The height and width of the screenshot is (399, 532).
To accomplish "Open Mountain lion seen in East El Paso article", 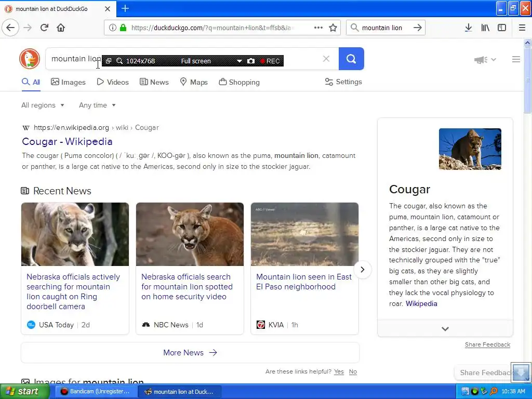I will (303, 282).
